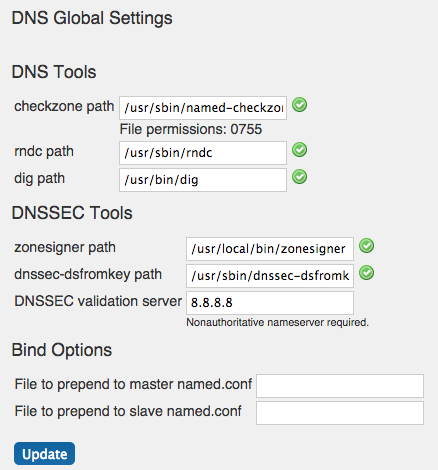Click the DNS Global Settings heading
Screen dimensions: 438x470
pos(92,18)
